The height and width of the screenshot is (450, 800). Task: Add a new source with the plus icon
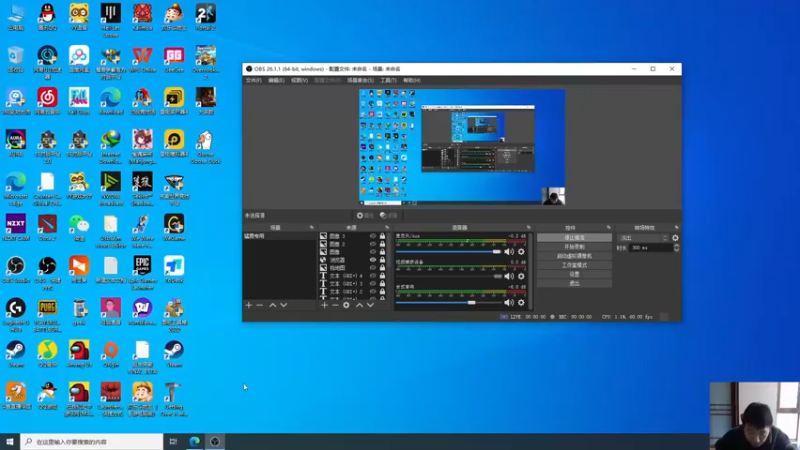(324, 305)
